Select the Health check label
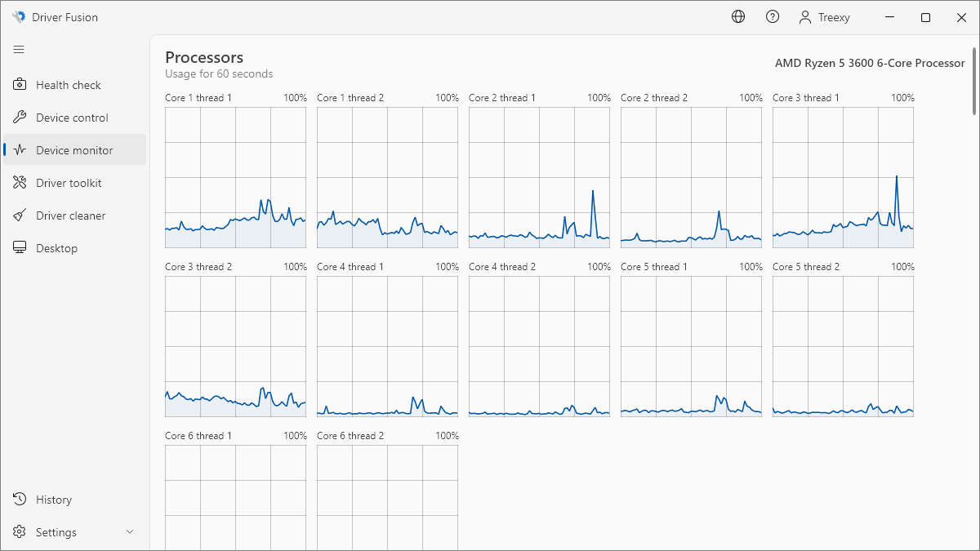This screenshot has width=980, height=551. point(69,85)
